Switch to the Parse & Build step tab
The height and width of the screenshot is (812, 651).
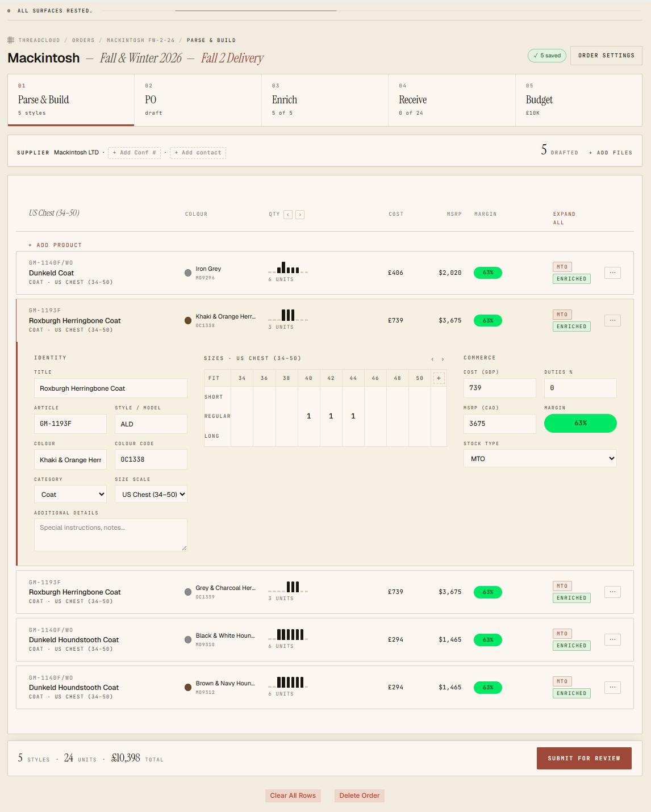tap(71, 100)
